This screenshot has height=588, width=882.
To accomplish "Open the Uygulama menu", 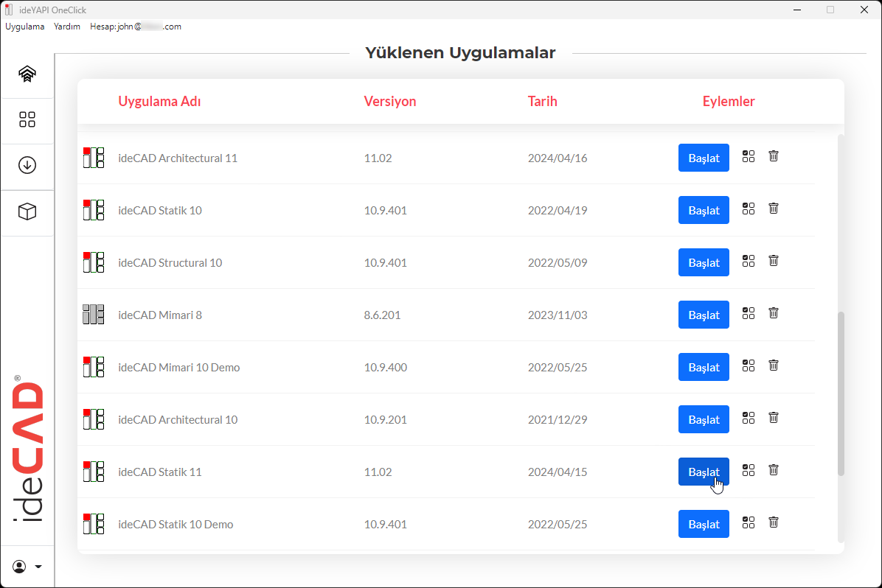I will [x=25, y=27].
